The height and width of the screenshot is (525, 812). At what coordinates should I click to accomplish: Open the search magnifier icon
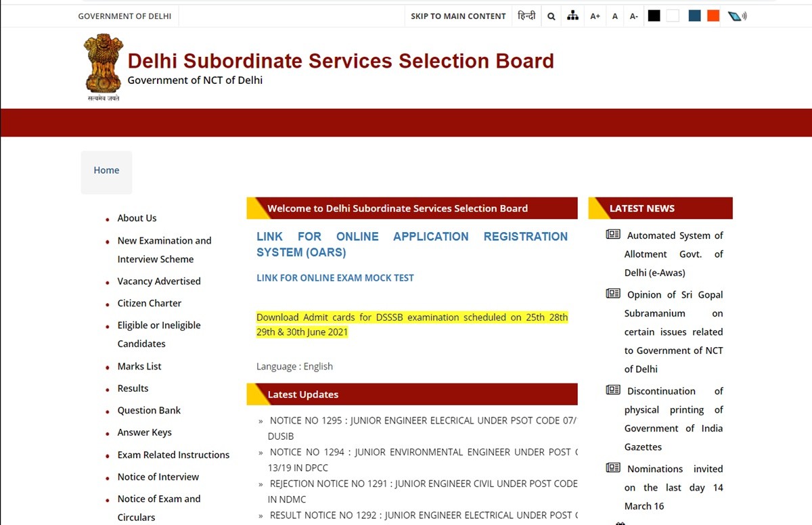pos(551,16)
